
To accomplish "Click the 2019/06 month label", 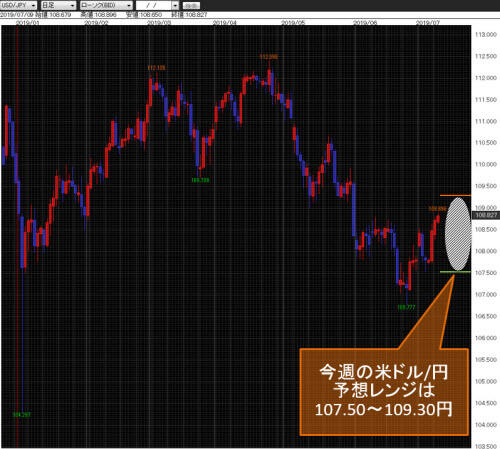I will 365,23.
